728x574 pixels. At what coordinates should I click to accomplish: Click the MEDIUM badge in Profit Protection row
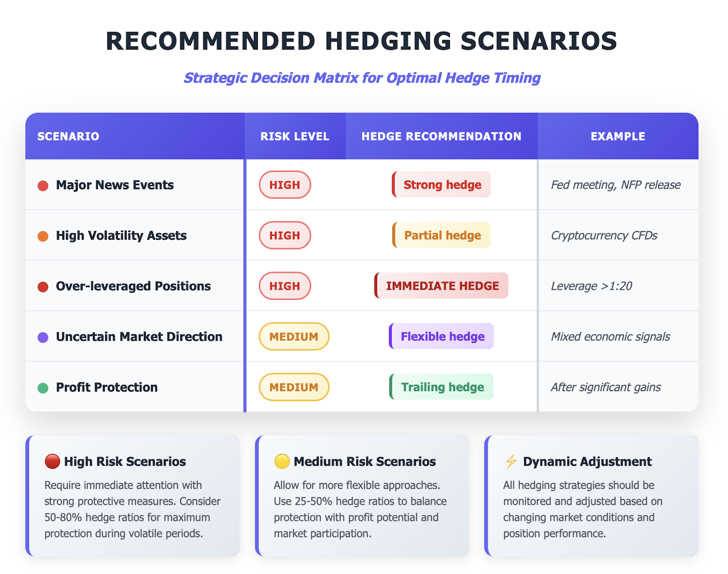pyautogui.click(x=294, y=387)
